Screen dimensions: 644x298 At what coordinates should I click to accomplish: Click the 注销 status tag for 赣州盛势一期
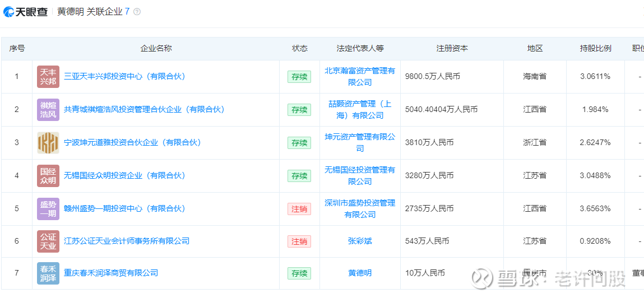coord(299,209)
